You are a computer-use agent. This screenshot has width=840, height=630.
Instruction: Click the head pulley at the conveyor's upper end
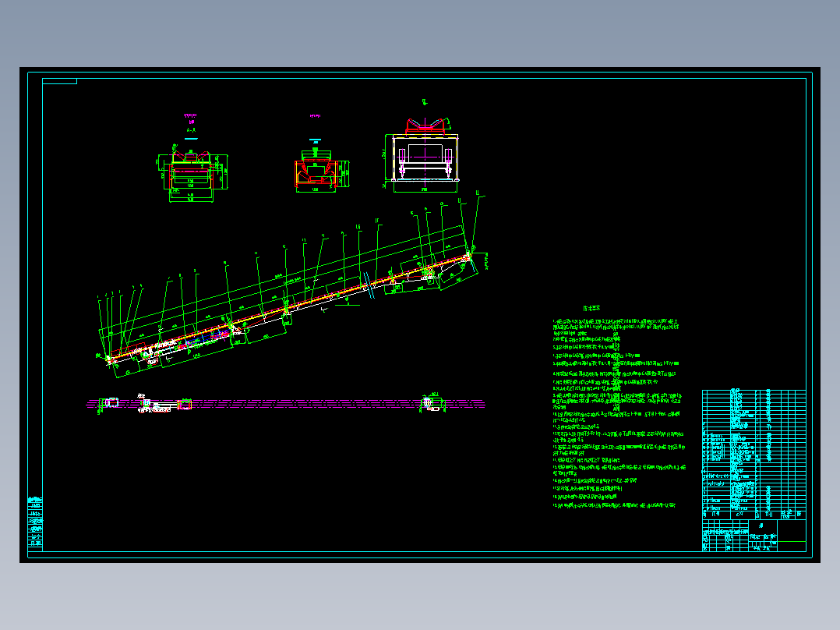point(468,256)
